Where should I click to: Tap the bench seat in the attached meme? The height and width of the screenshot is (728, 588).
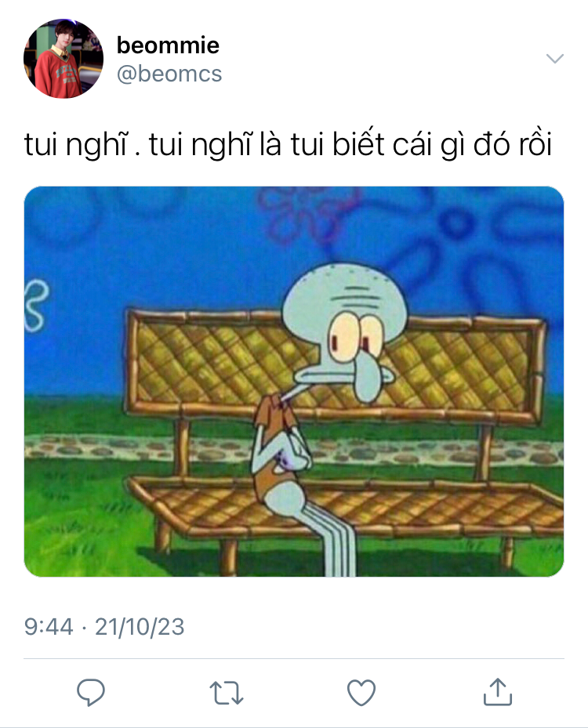[x=418, y=506]
